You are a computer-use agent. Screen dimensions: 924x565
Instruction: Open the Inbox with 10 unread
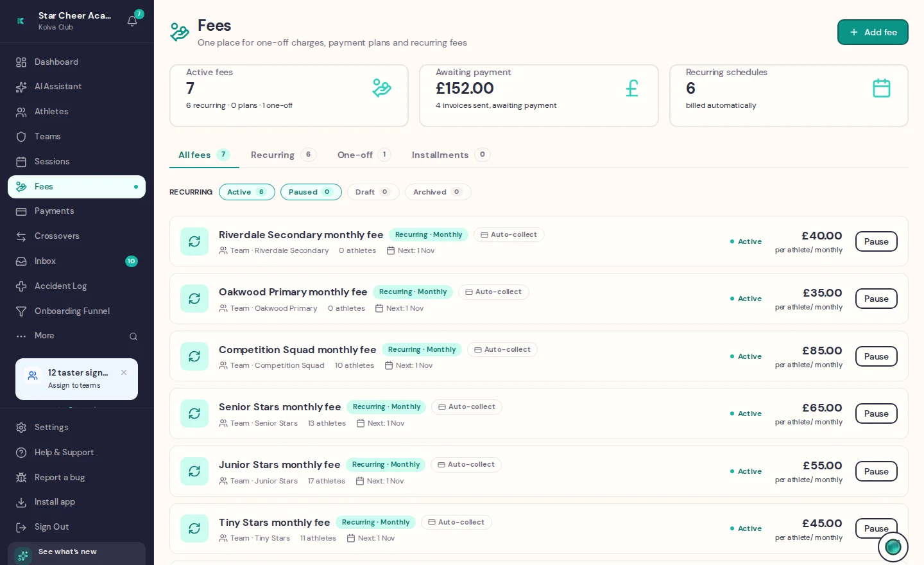click(76, 261)
